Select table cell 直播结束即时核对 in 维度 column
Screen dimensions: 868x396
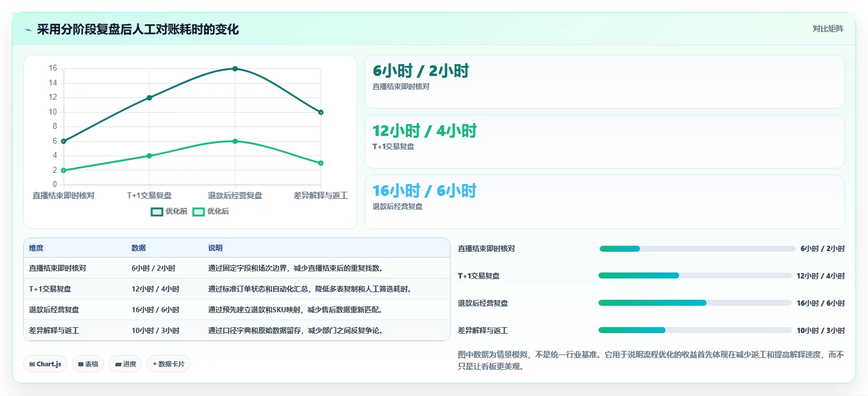tap(58, 268)
